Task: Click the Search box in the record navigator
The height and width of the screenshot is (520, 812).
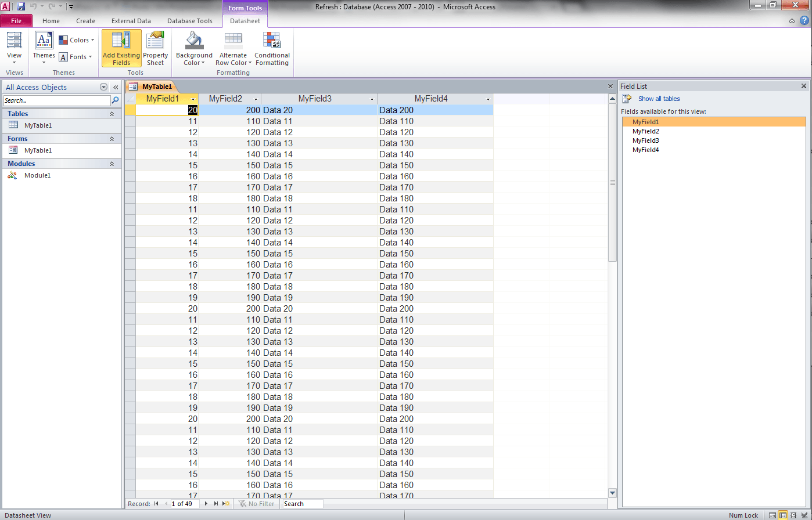Action: click(303, 504)
